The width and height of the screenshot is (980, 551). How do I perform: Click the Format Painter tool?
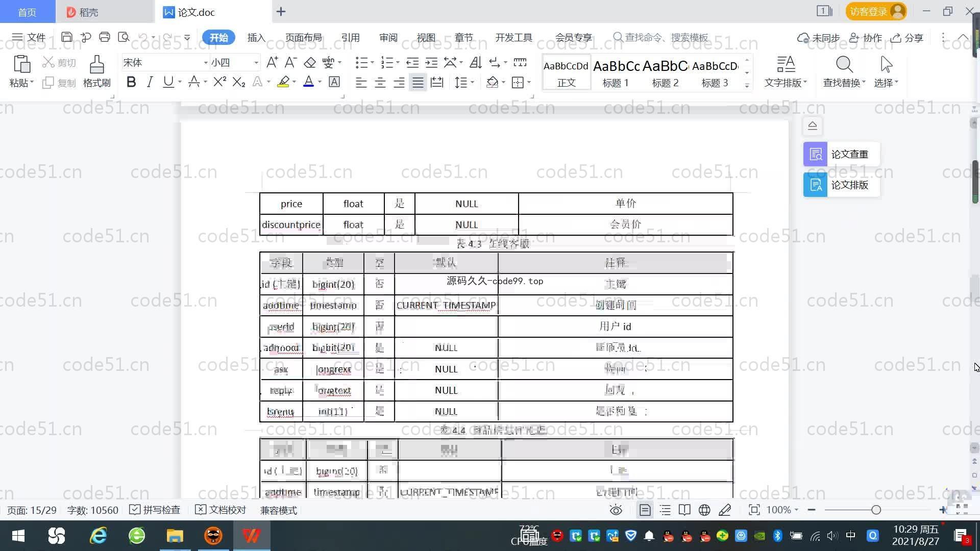pos(96,71)
